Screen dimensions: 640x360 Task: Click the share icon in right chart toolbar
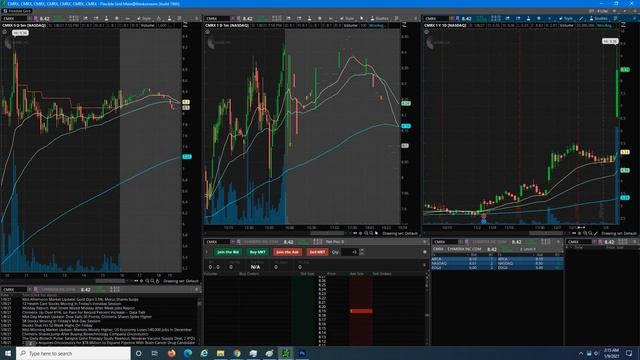coord(507,18)
